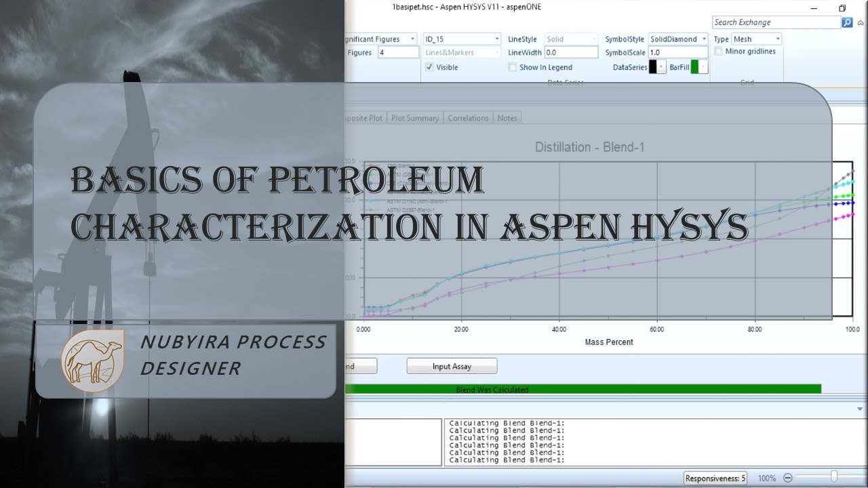Open the SymbolStyle SolidDiamond dropdown
The width and height of the screenshot is (868, 488).
click(704, 39)
